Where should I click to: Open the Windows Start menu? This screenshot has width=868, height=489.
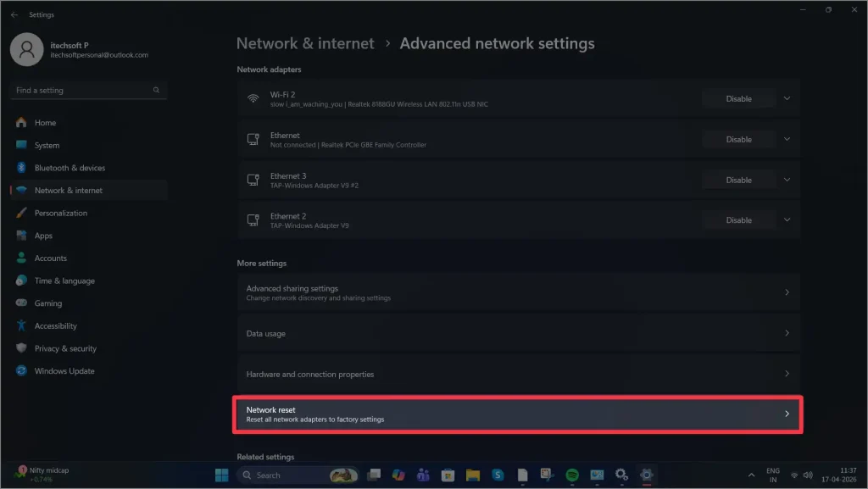(x=221, y=475)
